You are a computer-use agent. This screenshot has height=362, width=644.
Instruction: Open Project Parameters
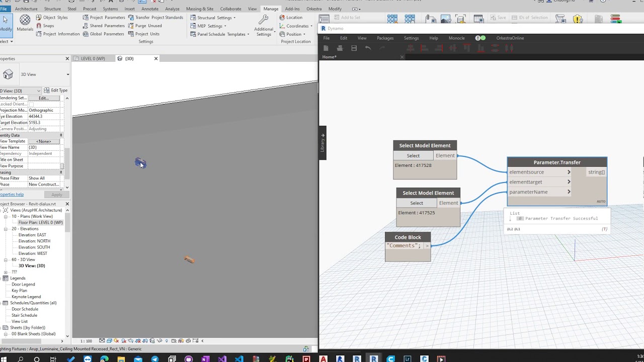(104, 18)
